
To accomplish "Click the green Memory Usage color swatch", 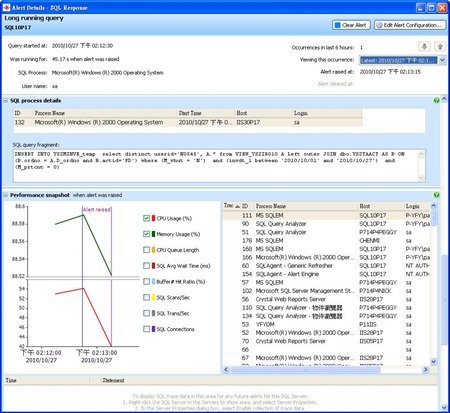I will point(153,234).
